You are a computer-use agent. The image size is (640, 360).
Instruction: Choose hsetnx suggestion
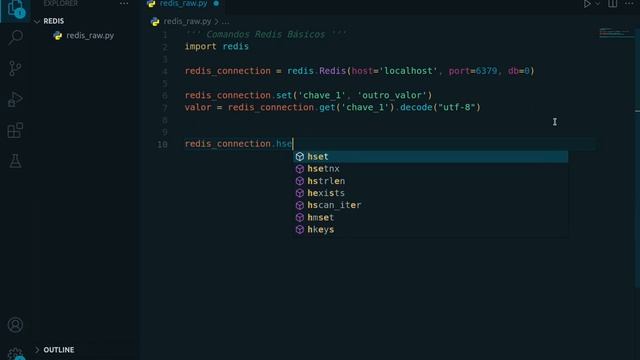coord(430,169)
